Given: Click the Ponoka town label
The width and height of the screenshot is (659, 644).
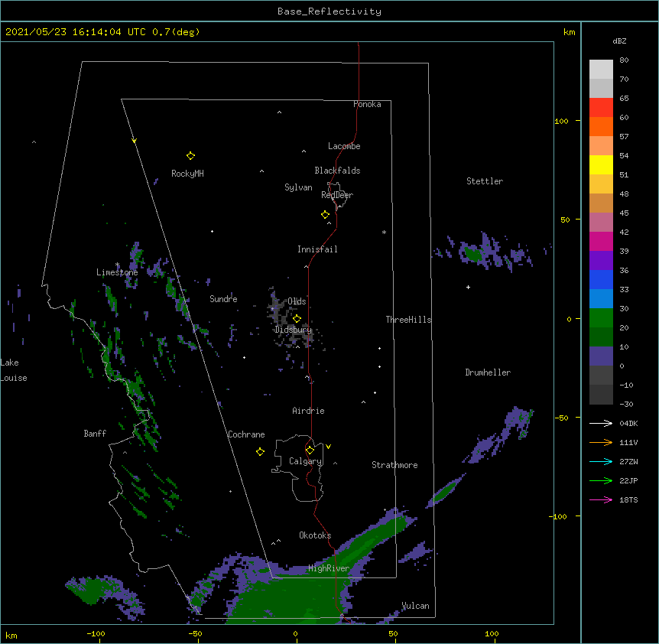Looking at the screenshot, I should coord(367,104).
